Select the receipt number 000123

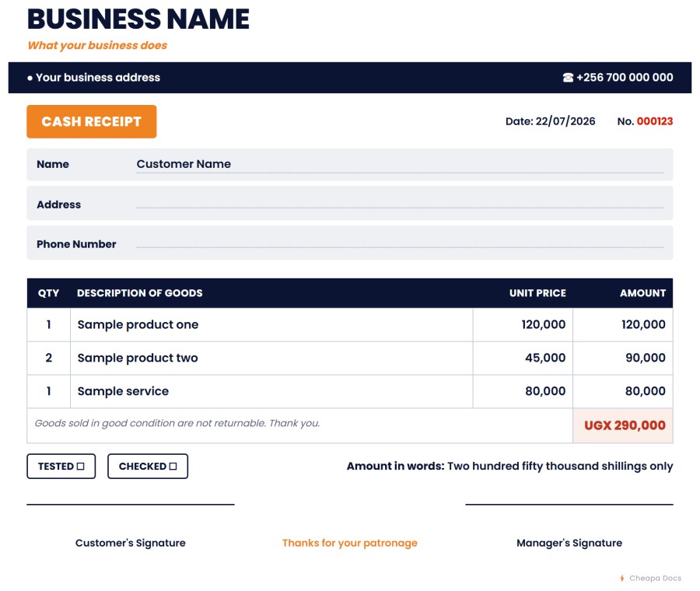point(654,121)
